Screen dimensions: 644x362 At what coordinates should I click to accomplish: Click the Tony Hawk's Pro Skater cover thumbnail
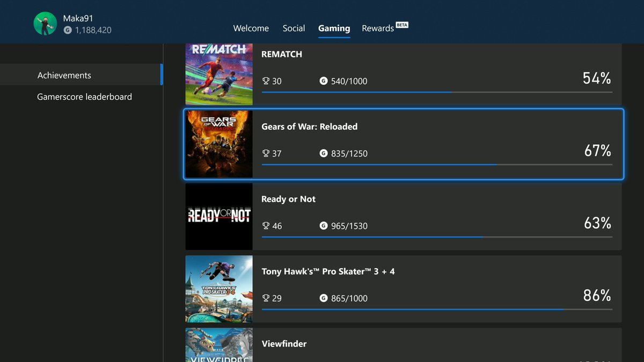click(x=219, y=289)
